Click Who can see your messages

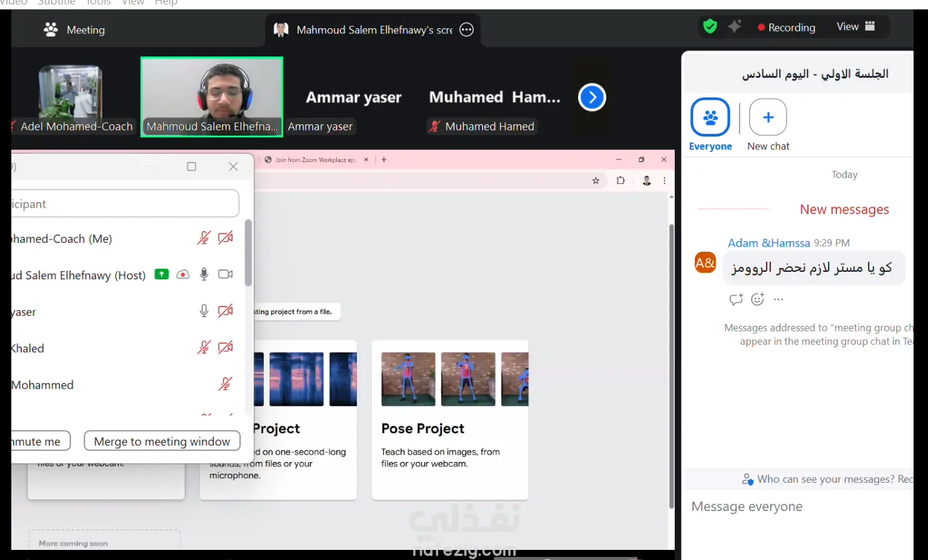[x=827, y=479]
